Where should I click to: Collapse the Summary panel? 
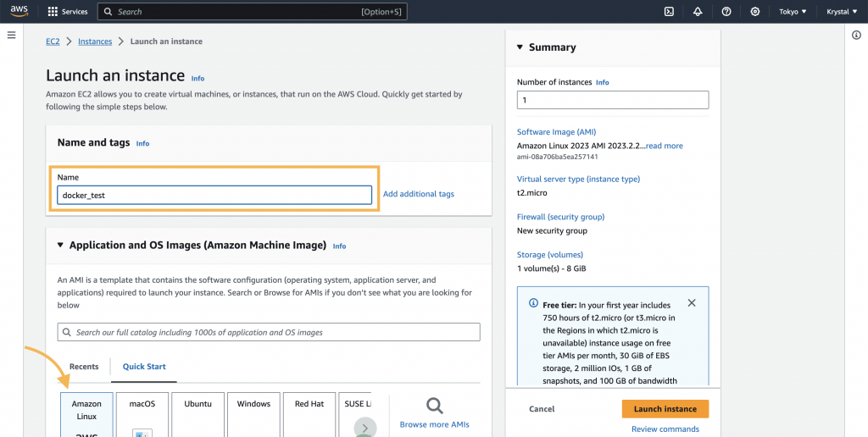pos(520,47)
